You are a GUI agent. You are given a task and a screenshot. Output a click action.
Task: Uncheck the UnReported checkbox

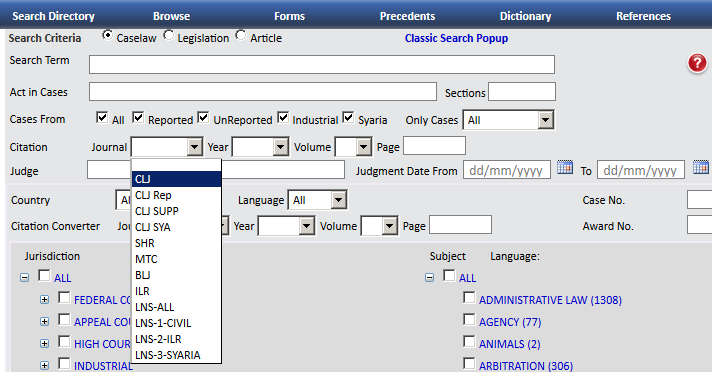click(x=203, y=118)
